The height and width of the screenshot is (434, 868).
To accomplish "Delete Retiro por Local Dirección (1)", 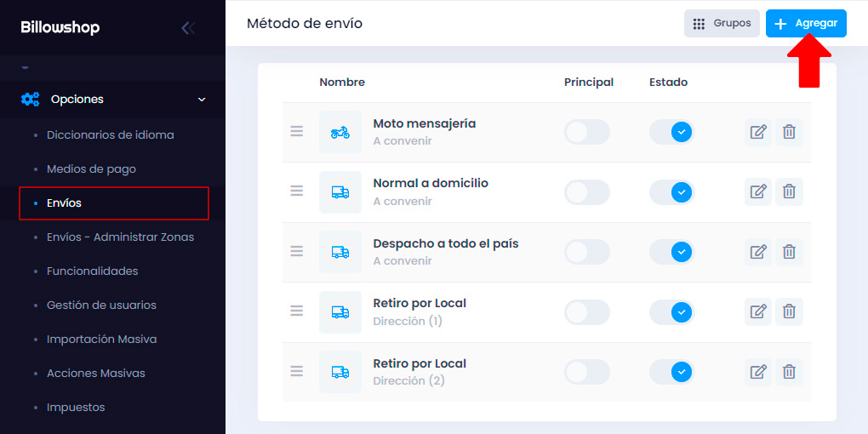I will click(789, 311).
